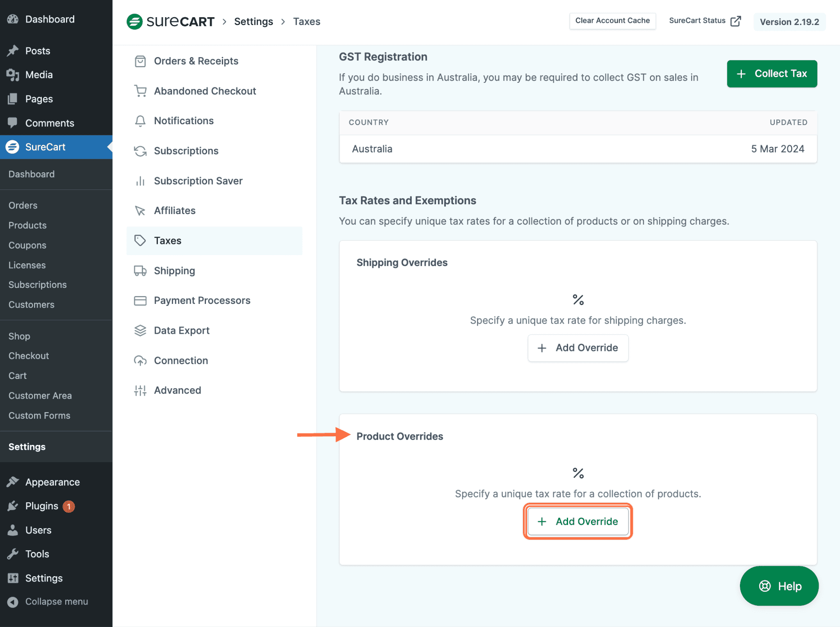This screenshot has width=840, height=627.
Task: Click Clear Account Cache
Action: (612, 20)
